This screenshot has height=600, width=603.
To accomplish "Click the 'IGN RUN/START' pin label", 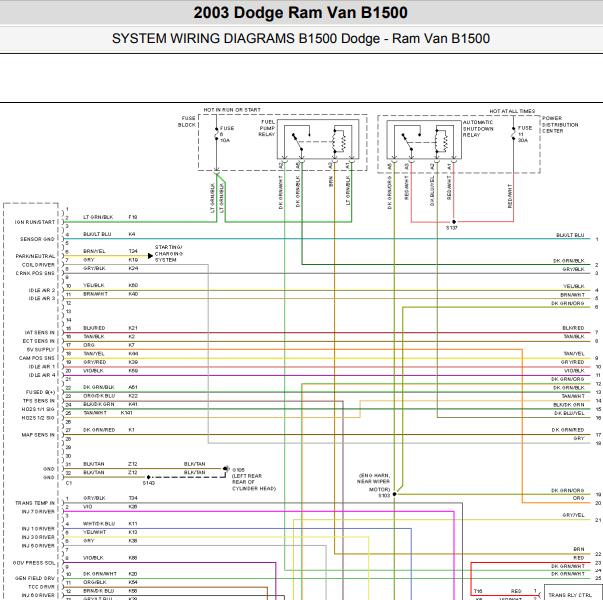I will (35, 222).
